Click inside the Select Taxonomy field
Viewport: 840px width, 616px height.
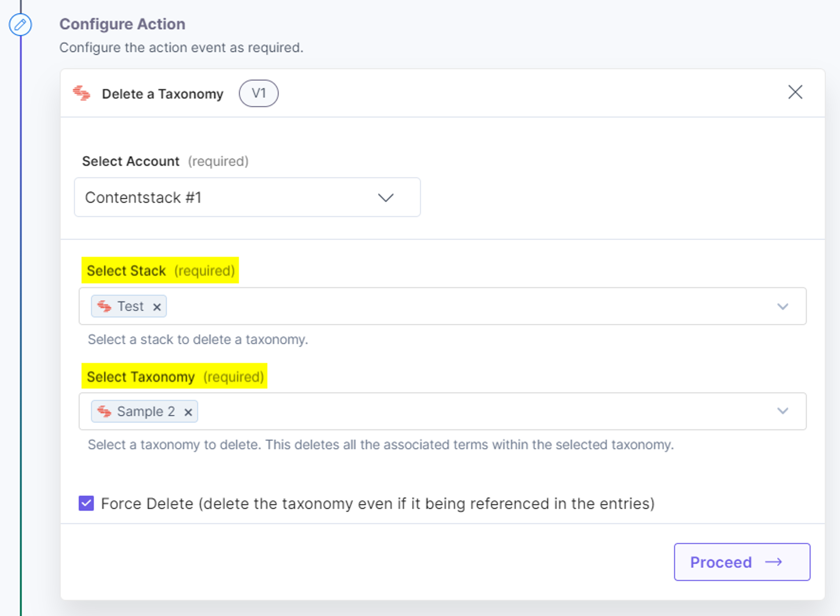[442, 411]
